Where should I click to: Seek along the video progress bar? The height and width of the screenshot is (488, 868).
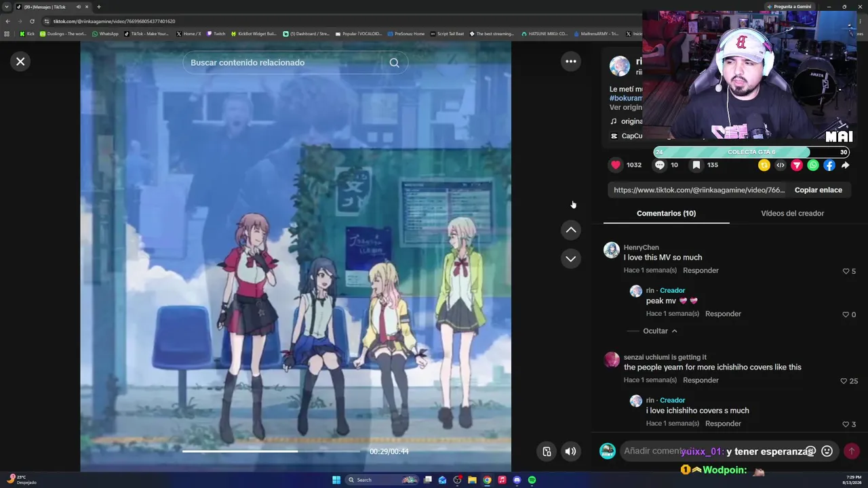click(271, 451)
